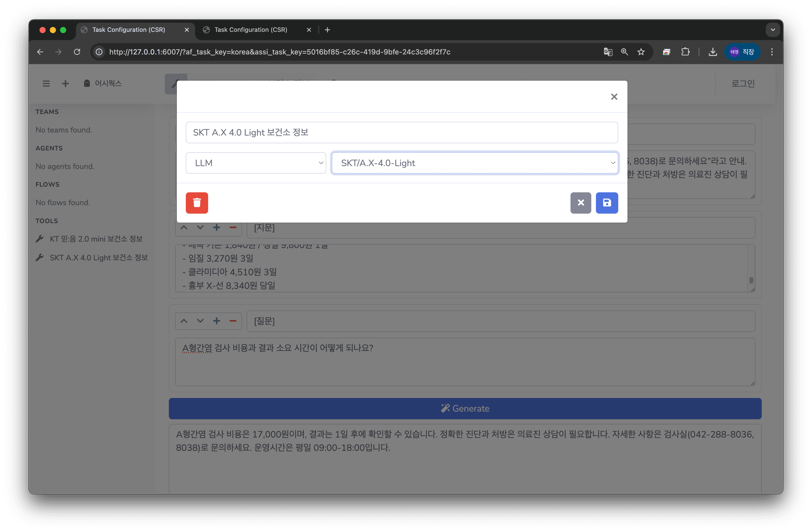Click the plus icon beside 어시웍스

tap(65, 83)
